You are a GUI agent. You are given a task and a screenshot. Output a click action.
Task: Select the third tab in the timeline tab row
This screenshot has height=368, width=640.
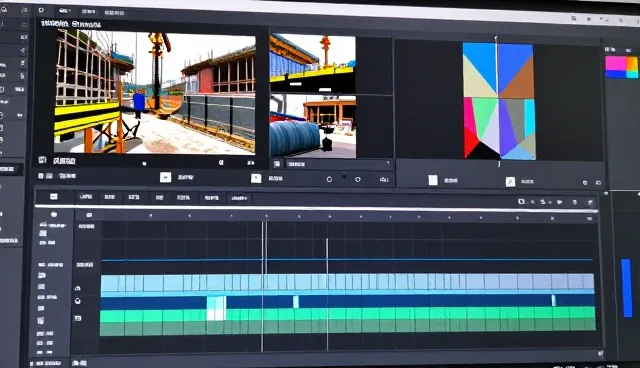(x=134, y=197)
